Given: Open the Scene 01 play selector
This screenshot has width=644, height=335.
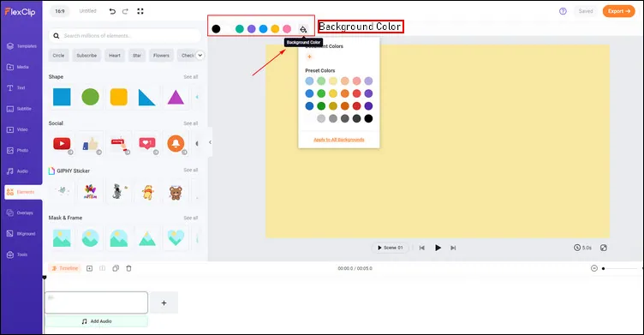Looking at the screenshot, I should point(391,248).
